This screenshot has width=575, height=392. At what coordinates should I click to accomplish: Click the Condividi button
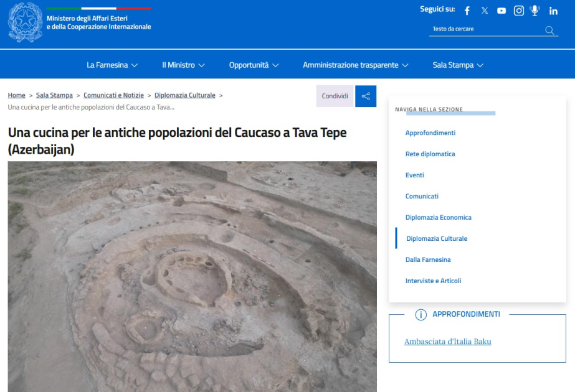click(335, 96)
